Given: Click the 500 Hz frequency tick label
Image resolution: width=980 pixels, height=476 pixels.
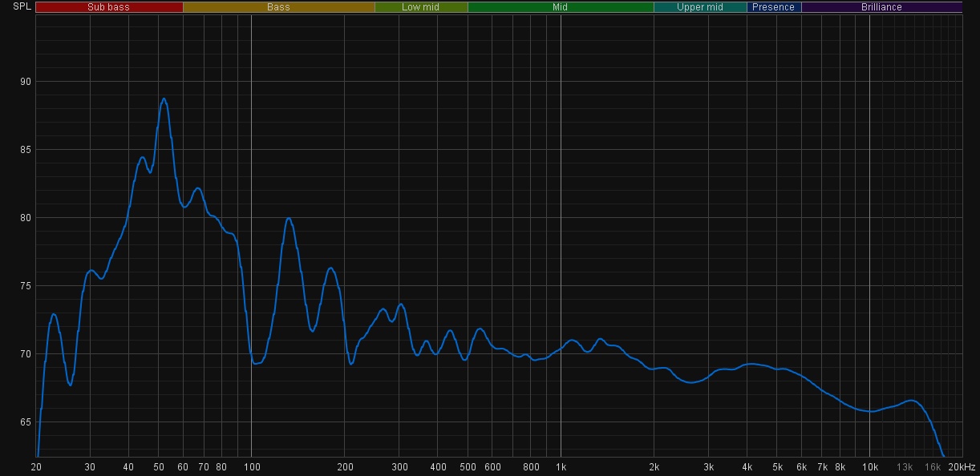Looking at the screenshot, I should tap(468, 467).
